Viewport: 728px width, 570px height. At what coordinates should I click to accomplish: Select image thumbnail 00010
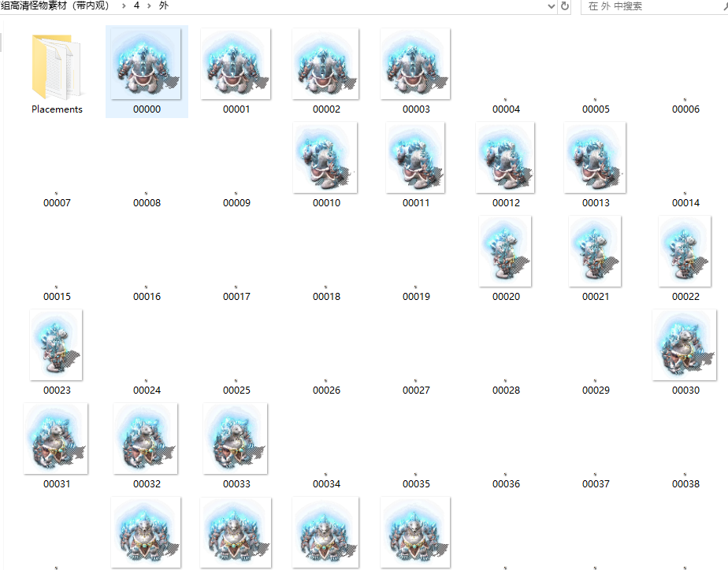click(x=325, y=157)
